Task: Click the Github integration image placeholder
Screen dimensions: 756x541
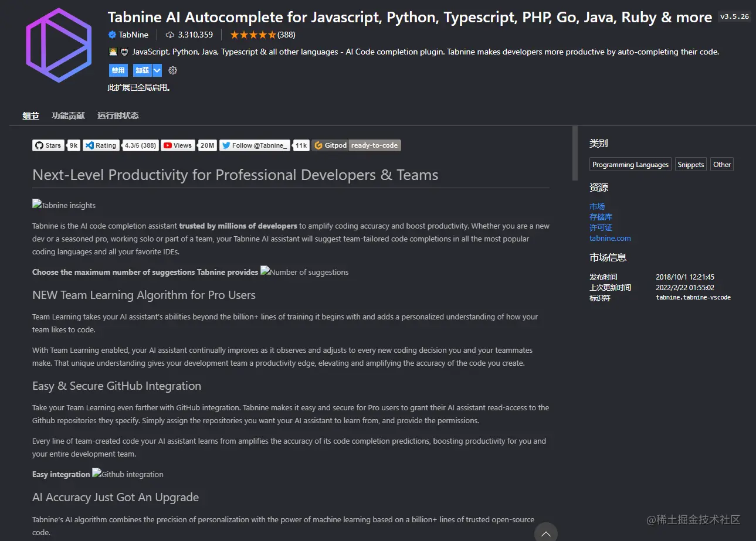Action: point(128,474)
